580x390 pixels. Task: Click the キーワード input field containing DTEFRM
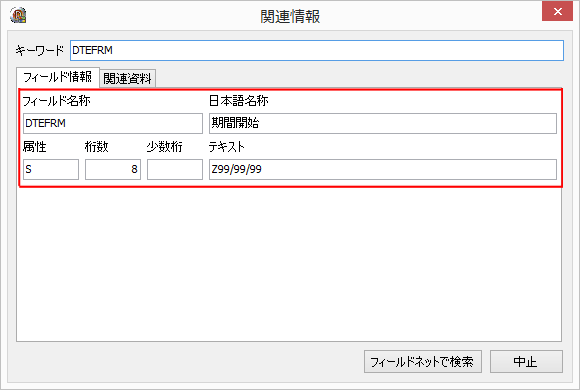pos(317,50)
